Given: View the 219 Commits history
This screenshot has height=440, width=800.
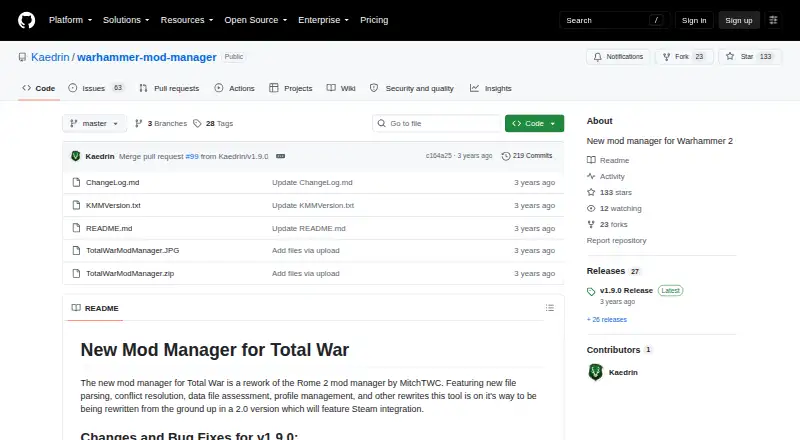Looking at the screenshot, I should (527, 156).
